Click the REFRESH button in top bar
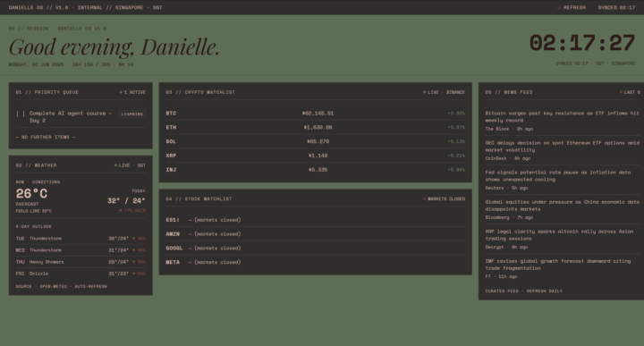This screenshot has width=644, height=346. pos(572,7)
